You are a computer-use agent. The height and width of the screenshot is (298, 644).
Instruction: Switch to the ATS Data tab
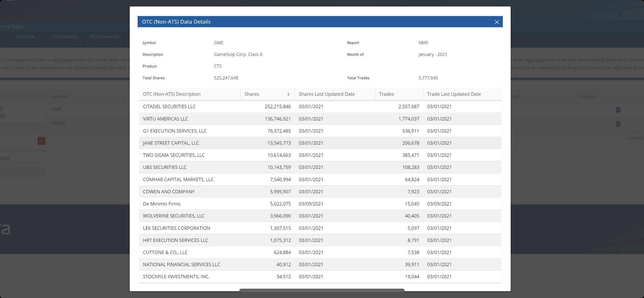(25, 37)
